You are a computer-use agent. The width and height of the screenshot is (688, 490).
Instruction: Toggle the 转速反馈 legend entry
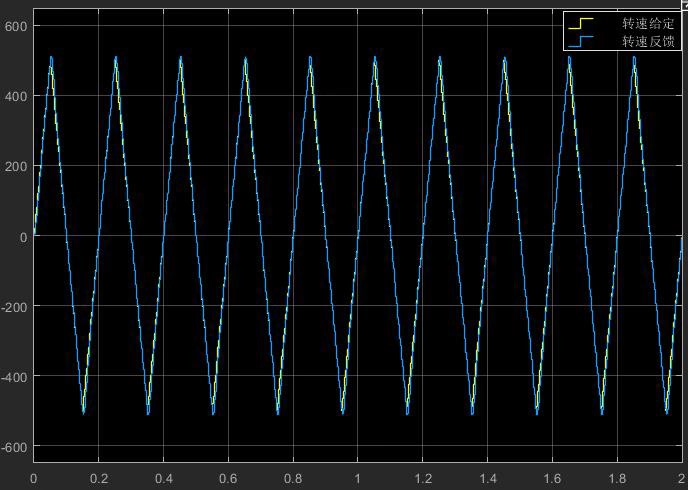(623, 42)
